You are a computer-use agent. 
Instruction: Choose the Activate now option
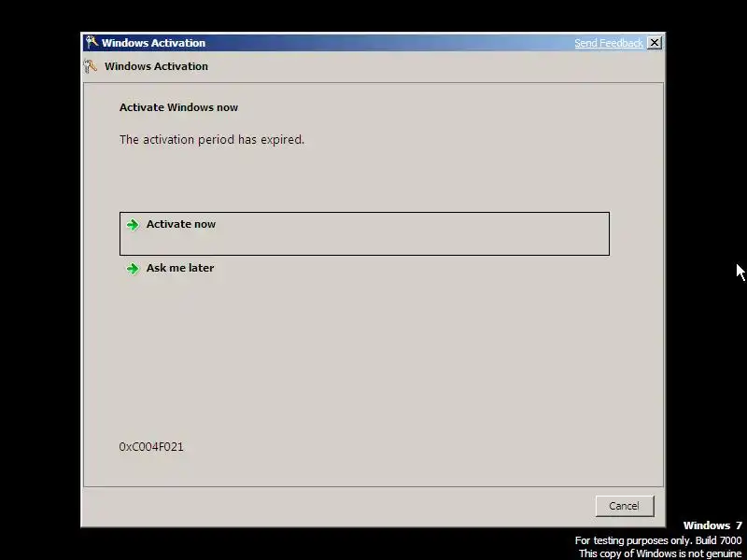click(364, 233)
